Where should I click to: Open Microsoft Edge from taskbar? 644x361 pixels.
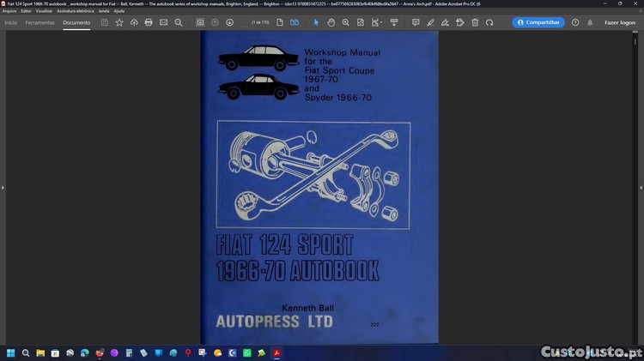(x=85, y=352)
